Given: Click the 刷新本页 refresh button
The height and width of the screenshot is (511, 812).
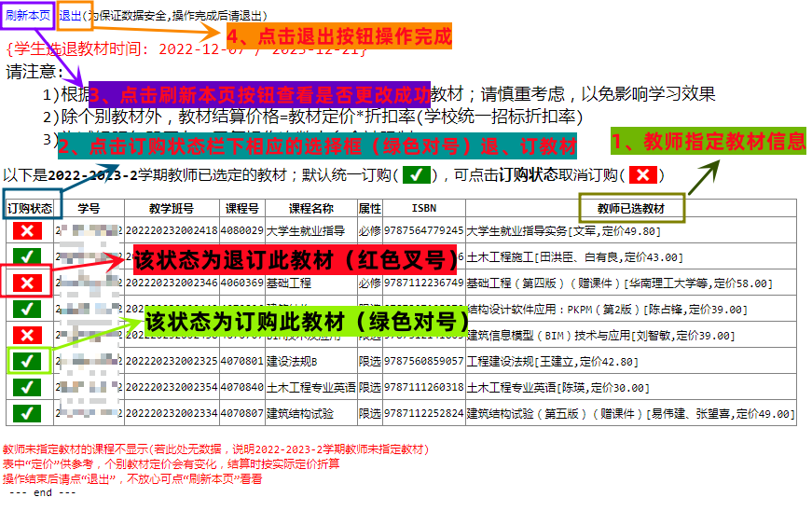Looking at the screenshot, I should point(28,16).
